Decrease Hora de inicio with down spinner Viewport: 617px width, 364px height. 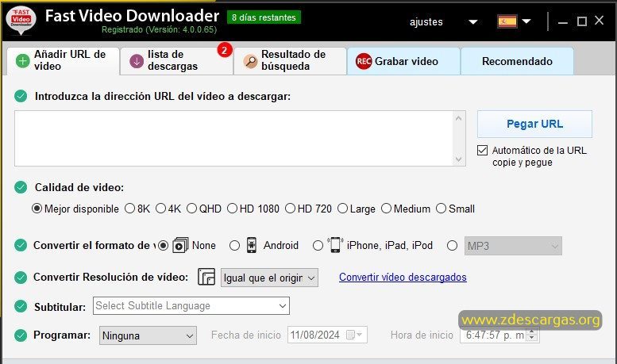(532, 338)
